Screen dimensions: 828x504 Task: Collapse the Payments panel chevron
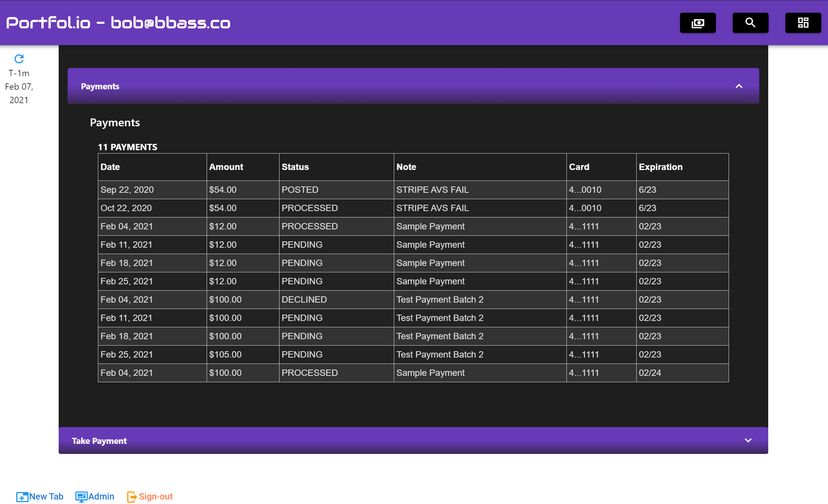tap(739, 86)
